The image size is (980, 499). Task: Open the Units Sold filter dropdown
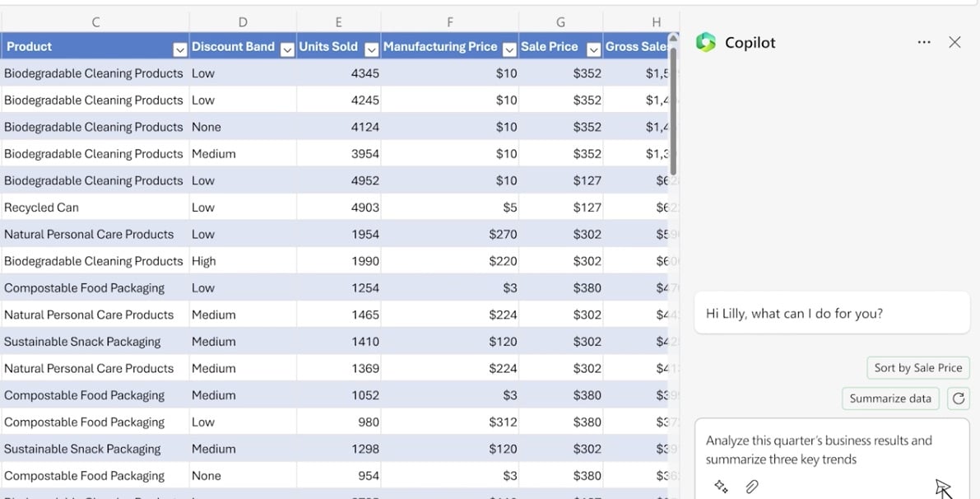pos(371,50)
